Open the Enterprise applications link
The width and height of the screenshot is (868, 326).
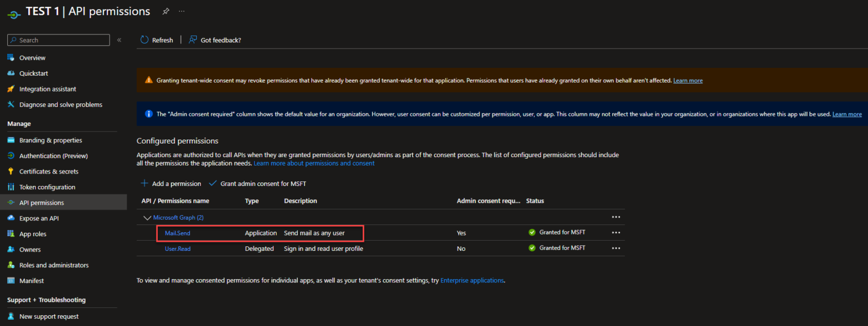472,280
